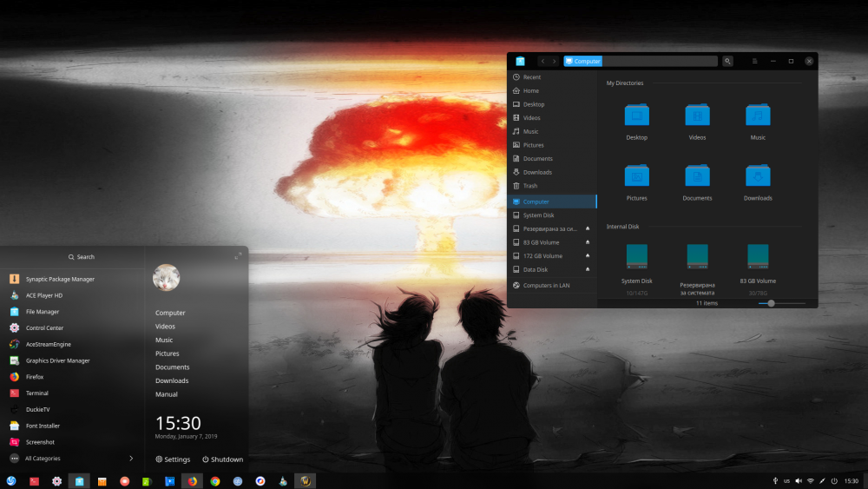Select the System Disk drive icon
The height and width of the screenshot is (489, 868).
[x=636, y=256]
